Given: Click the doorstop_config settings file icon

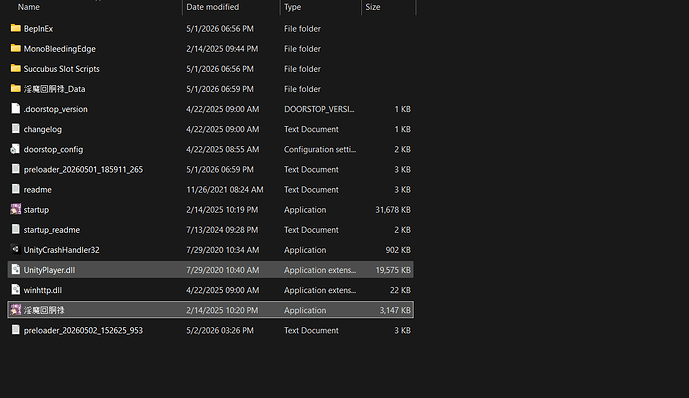Looking at the screenshot, I should pyautogui.click(x=15, y=149).
